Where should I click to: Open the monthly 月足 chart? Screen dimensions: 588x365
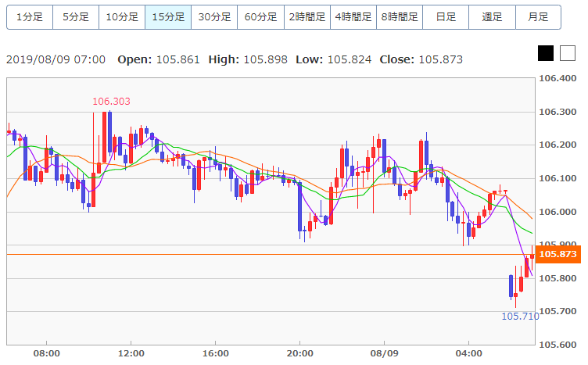538,16
